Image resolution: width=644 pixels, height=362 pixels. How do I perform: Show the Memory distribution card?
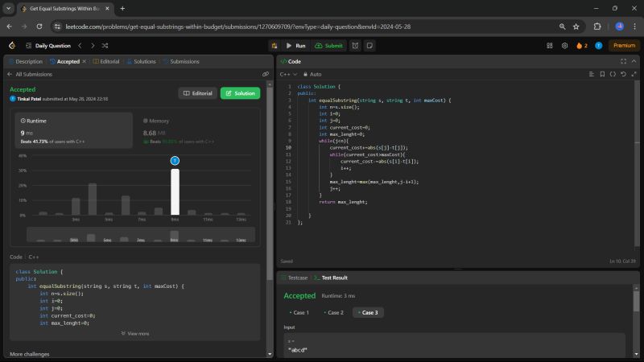pyautogui.click(x=198, y=131)
